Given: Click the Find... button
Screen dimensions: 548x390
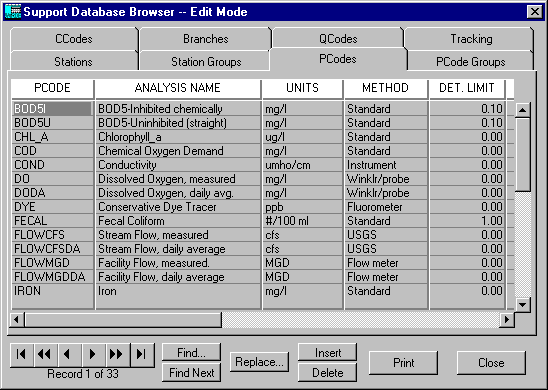Looking at the screenshot, I should tap(192, 353).
